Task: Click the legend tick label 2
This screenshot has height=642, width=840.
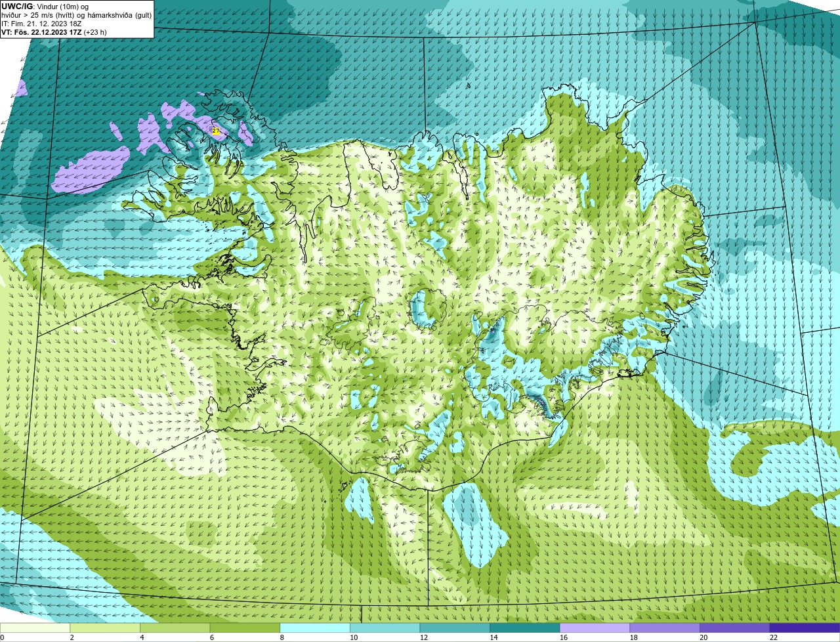Action: coord(72,637)
